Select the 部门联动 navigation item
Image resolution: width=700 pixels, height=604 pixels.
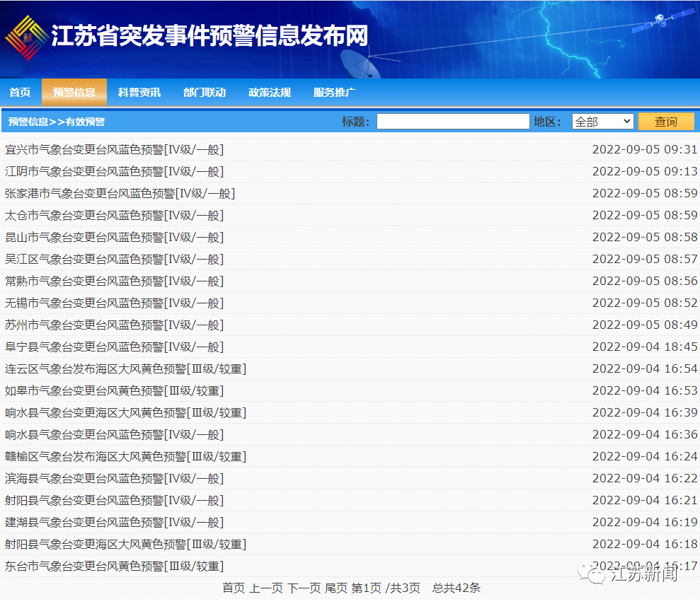tap(204, 92)
